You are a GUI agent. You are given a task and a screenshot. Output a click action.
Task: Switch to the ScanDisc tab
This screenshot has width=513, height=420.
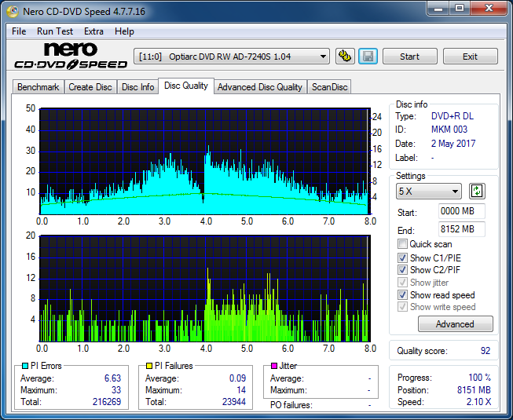tap(329, 87)
